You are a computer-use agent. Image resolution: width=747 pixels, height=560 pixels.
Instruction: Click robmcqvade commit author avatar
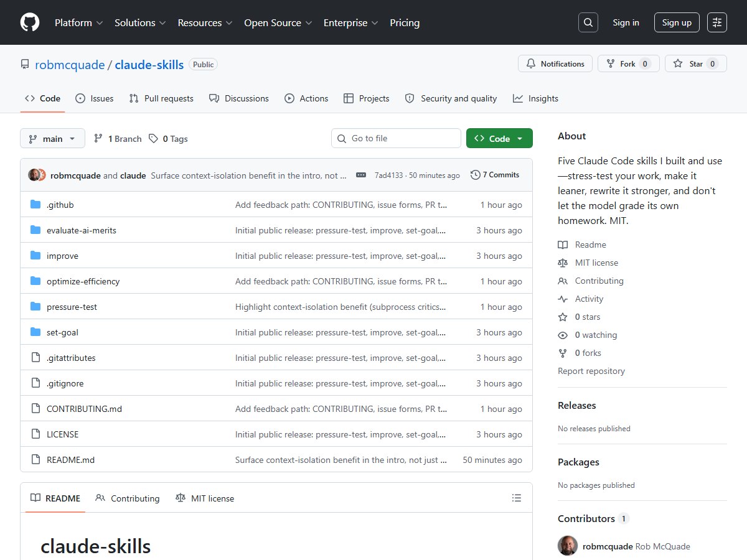click(34, 175)
